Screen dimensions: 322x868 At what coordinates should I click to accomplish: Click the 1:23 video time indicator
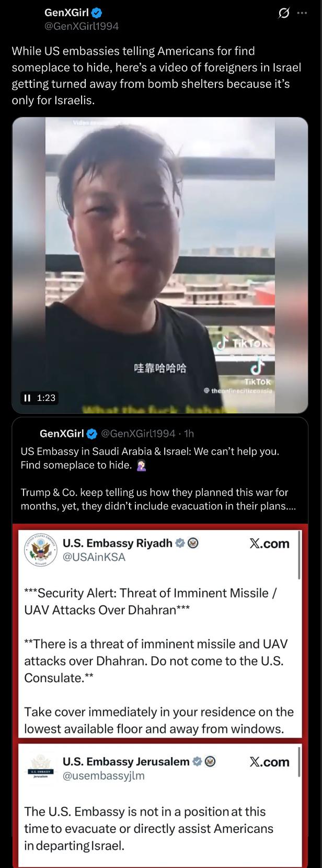click(x=46, y=398)
